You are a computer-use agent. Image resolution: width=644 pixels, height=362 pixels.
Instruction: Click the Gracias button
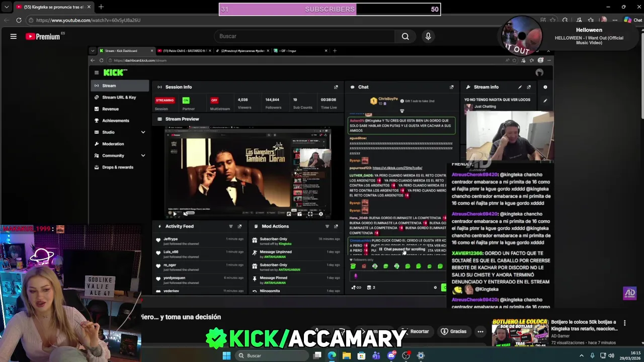click(454, 331)
